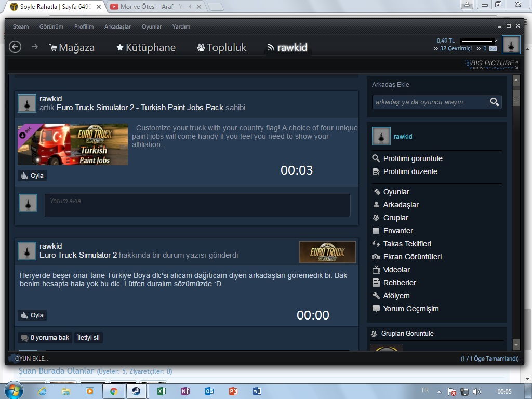532x399 pixels.
Task: Open the Topluluk community tab
Action: point(221,47)
